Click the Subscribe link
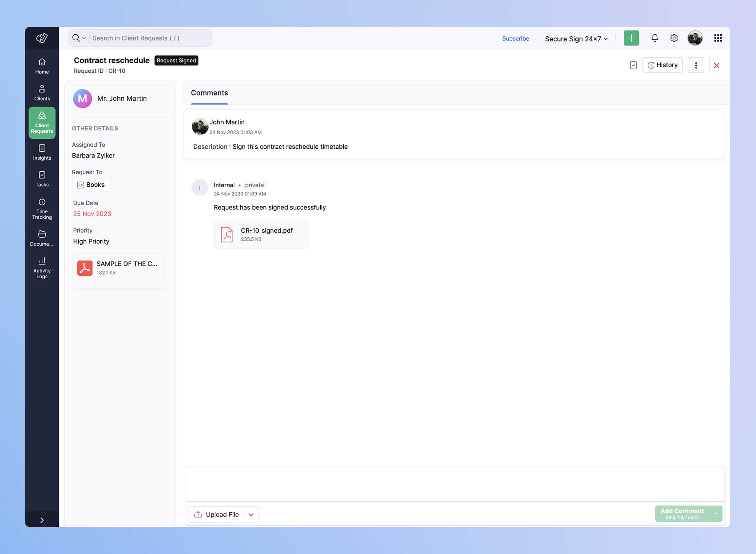756x554 pixels. point(516,38)
